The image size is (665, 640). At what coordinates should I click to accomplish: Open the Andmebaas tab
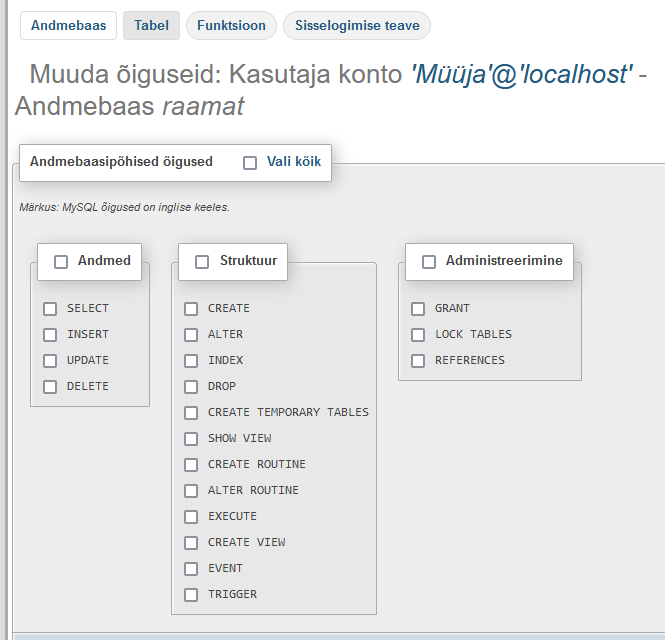pos(69,26)
